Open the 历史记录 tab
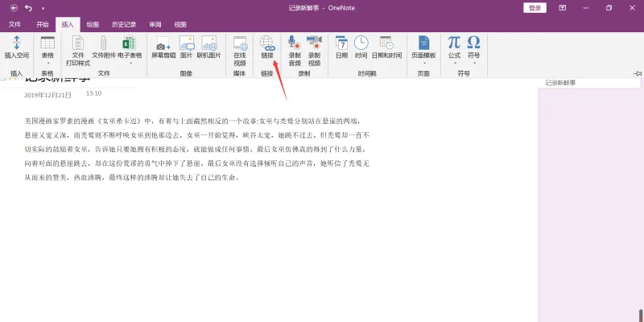This screenshot has width=644, height=322. (124, 25)
